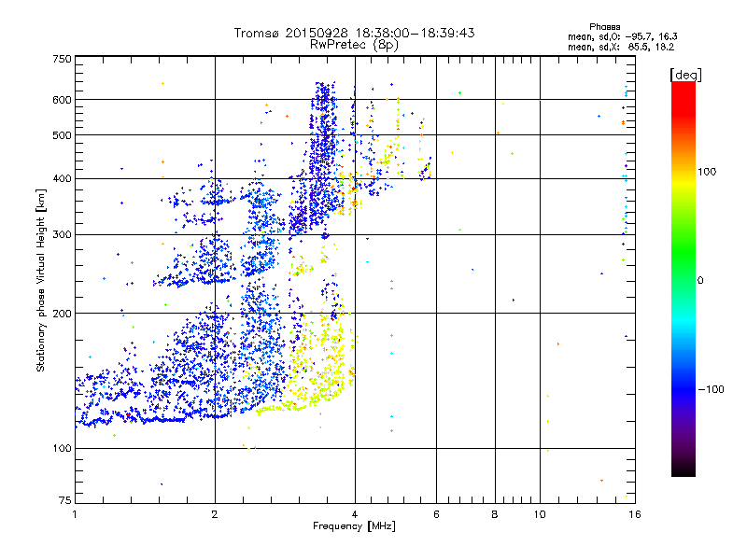This screenshot has height=560, width=747.
Task: Click y-axis tick label "300"
Action: tap(62, 235)
